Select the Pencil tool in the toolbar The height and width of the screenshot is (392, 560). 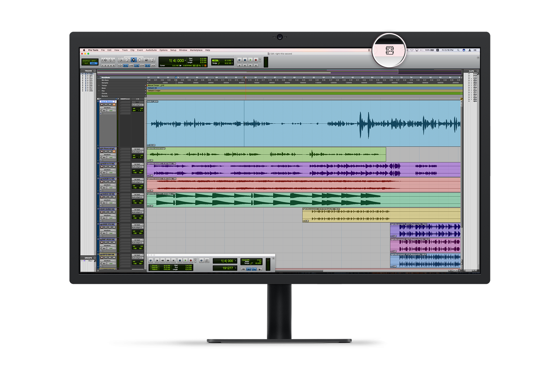coord(153,59)
